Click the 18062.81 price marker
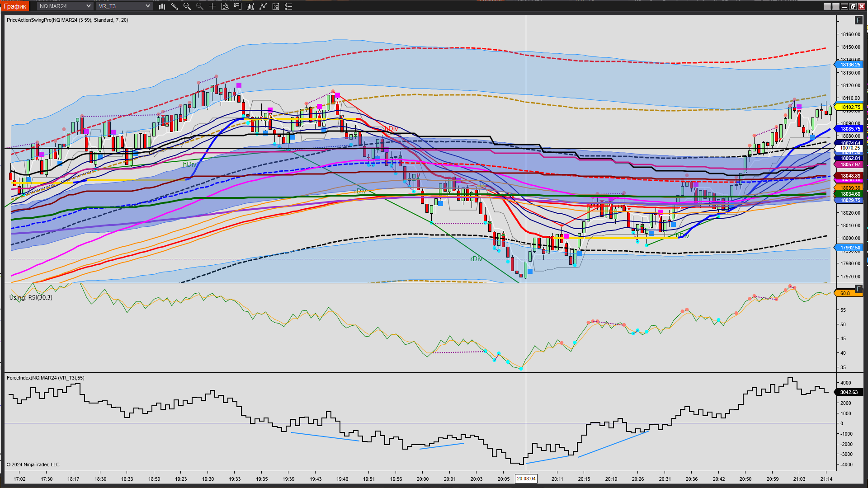This screenshot has width=868, height=488. (849, 159)
